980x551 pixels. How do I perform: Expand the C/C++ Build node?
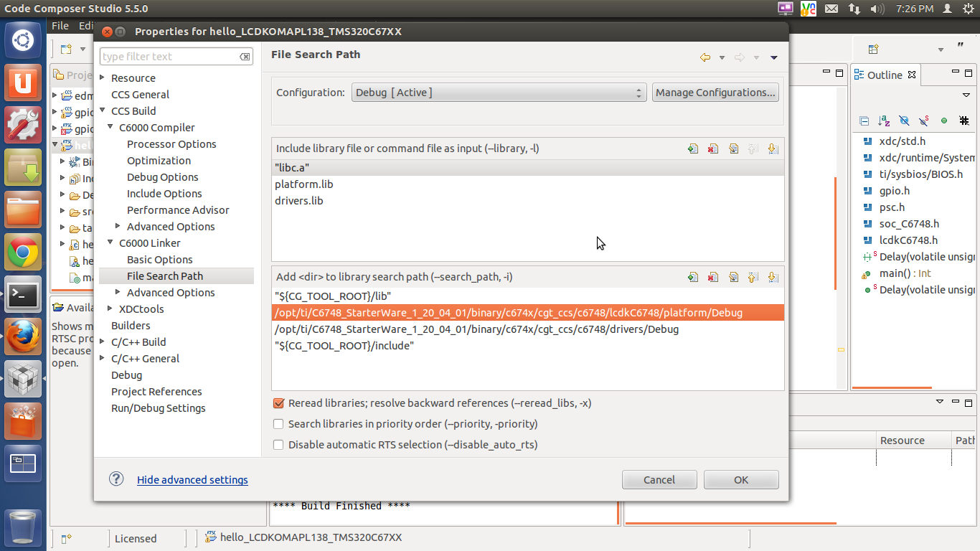(x=103, y=342)
